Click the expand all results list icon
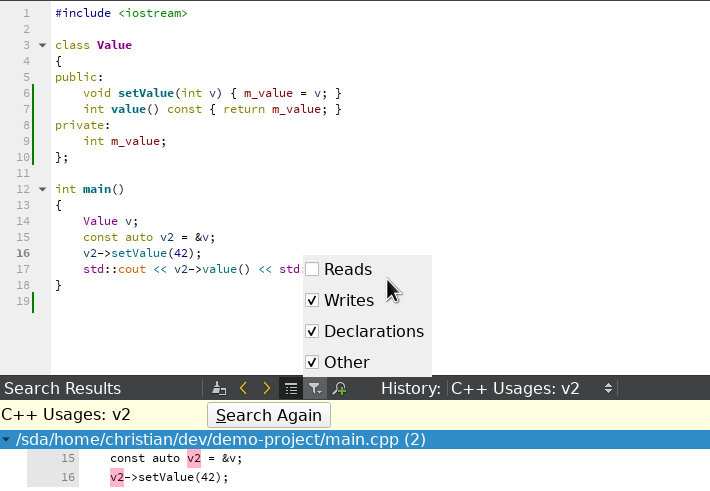The height and width of the screenshot is (491, 710). 291,389
